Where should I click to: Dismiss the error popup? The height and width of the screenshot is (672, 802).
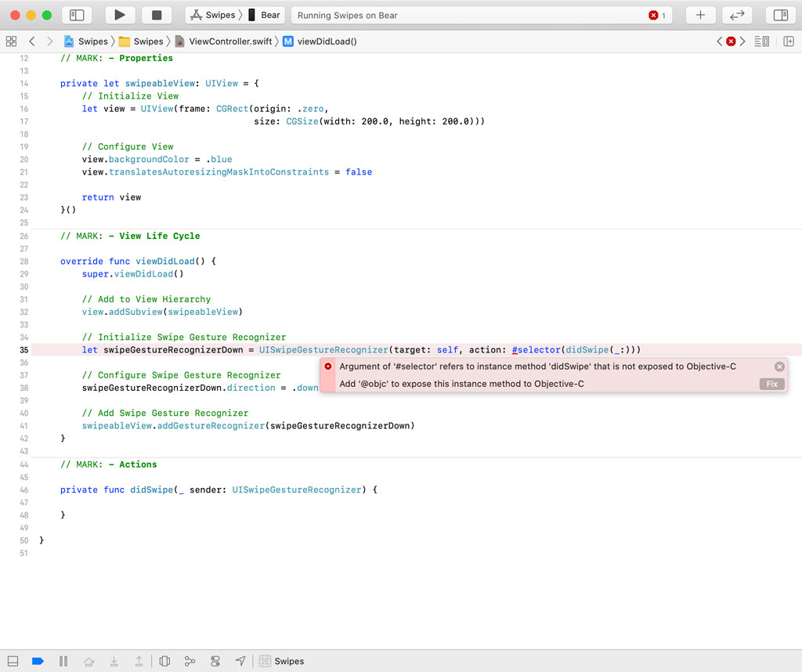click(779, 367)
